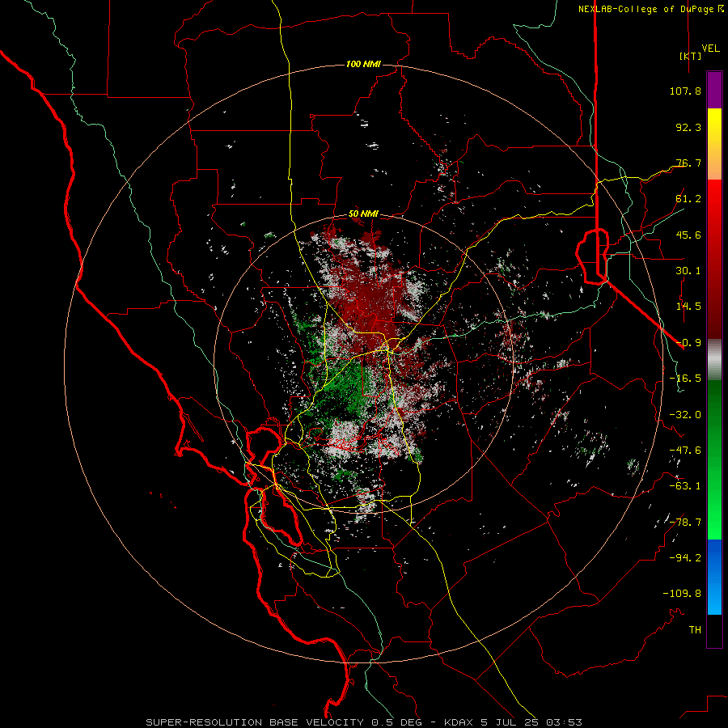The image size is (728, 728).
Task: Click the -78.7 velocity scale value
Action: pyautogui.click(x=685, y=523)
